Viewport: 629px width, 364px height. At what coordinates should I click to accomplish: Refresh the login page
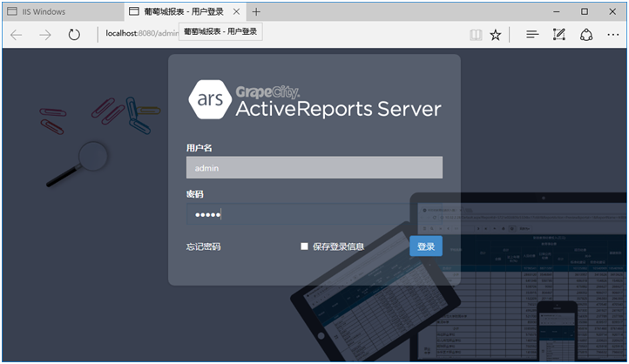pyautogui.click(x=74, y=35)
